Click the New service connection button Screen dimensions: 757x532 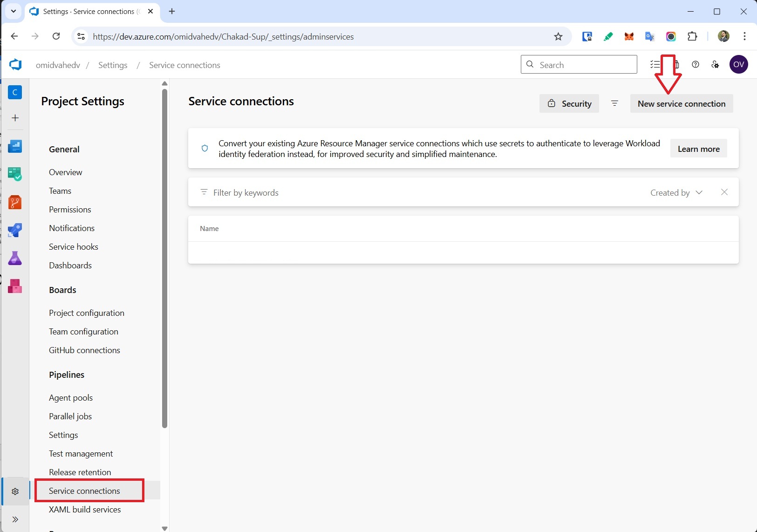coord(682,103)
